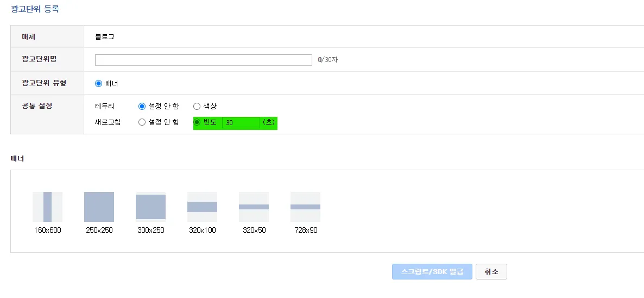Screen dimensions: 644x298
Task: Choose the 250x250 square banner thumbnail
Action: click(x=99, y=207)
